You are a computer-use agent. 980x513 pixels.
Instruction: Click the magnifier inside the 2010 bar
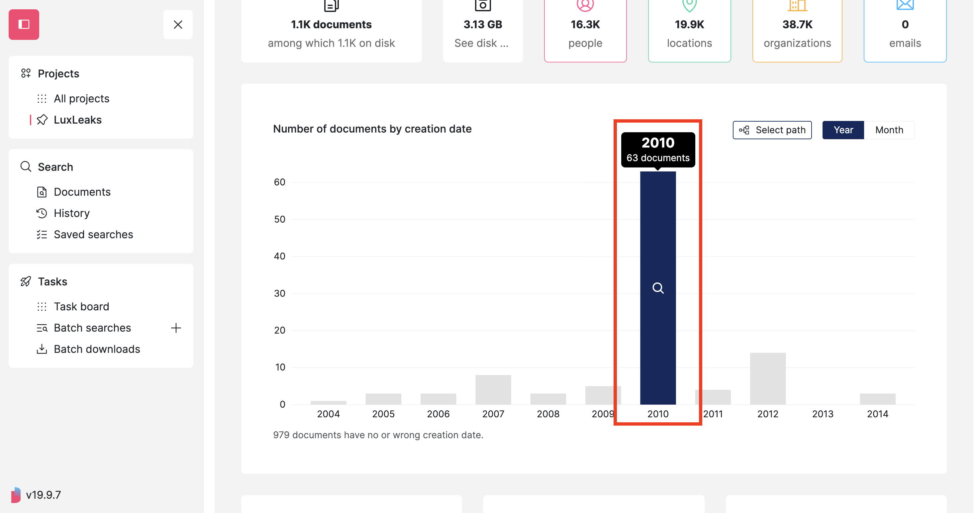coord(658,288)
